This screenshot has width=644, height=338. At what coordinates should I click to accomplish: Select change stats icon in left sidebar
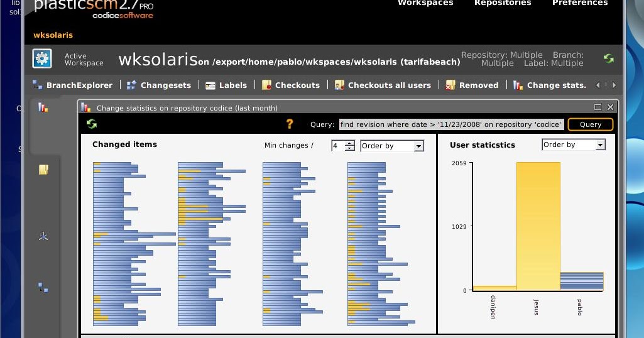(x=43, y=107)
